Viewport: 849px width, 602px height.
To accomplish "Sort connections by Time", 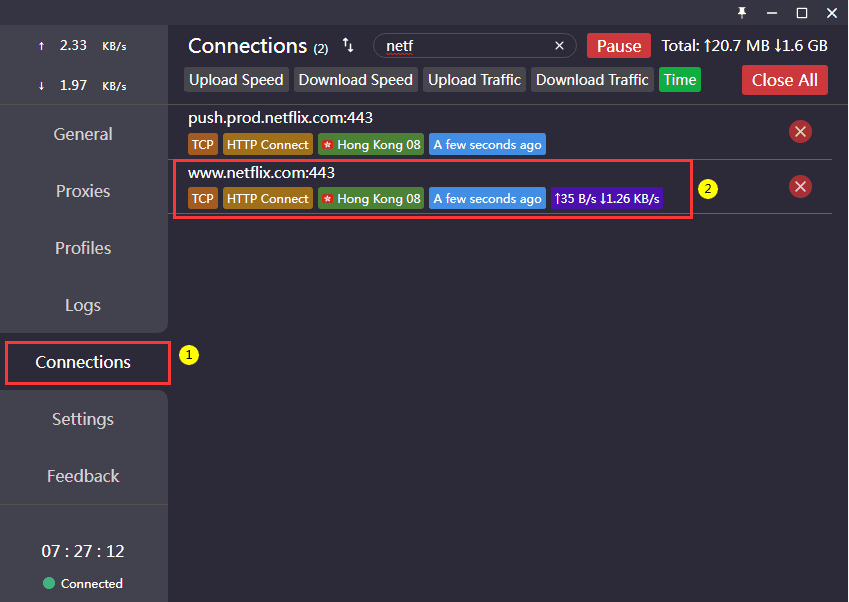I will point(680,80).
